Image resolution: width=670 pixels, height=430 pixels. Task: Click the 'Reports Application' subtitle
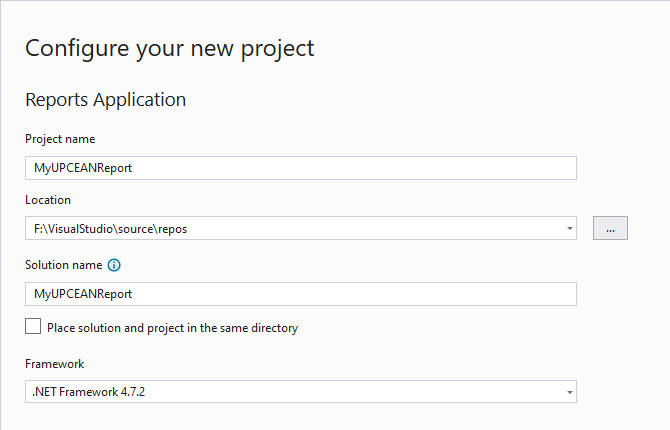click(x=106, y=100)
